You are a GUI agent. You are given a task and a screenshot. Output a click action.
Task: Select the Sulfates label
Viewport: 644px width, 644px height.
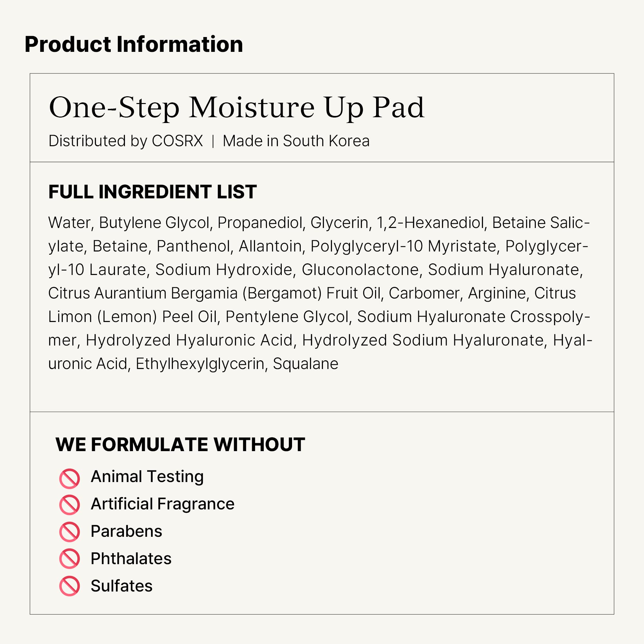tap(121, 586)
